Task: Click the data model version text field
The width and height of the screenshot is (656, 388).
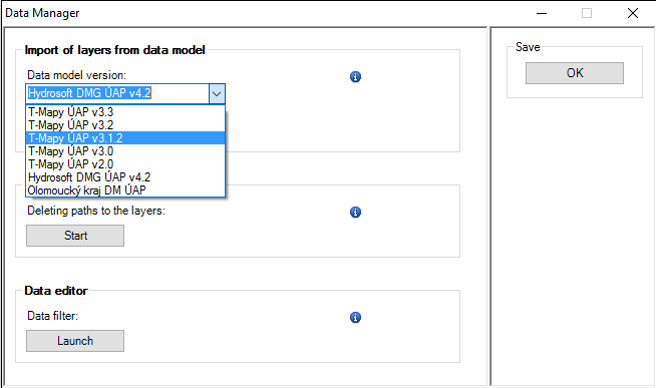Action: pyautogui.click(x=118, y=93)
